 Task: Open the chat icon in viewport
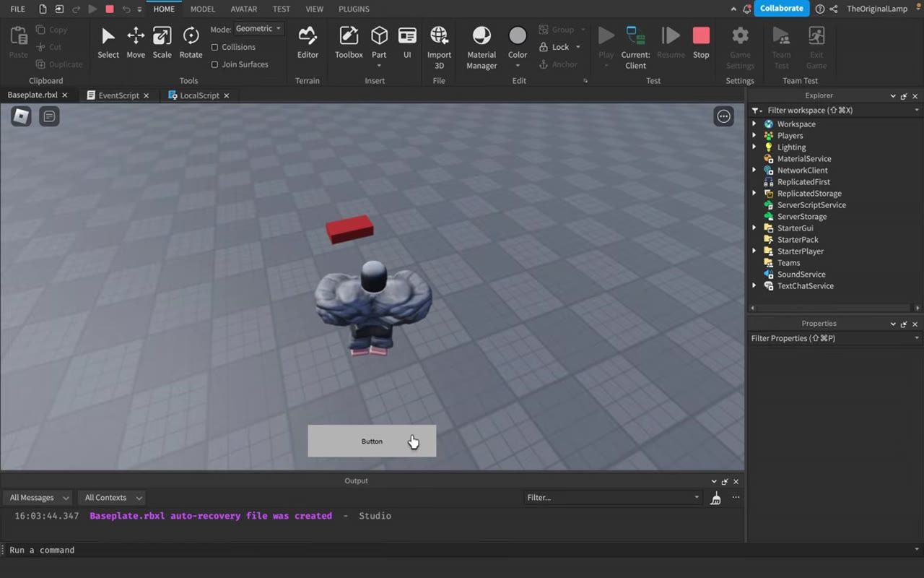pos(49,116)
